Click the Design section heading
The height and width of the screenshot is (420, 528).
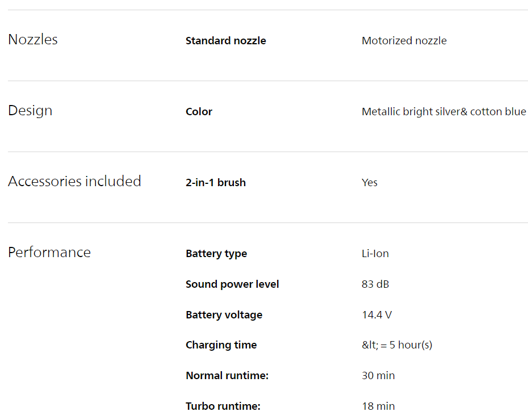[30, 111]
